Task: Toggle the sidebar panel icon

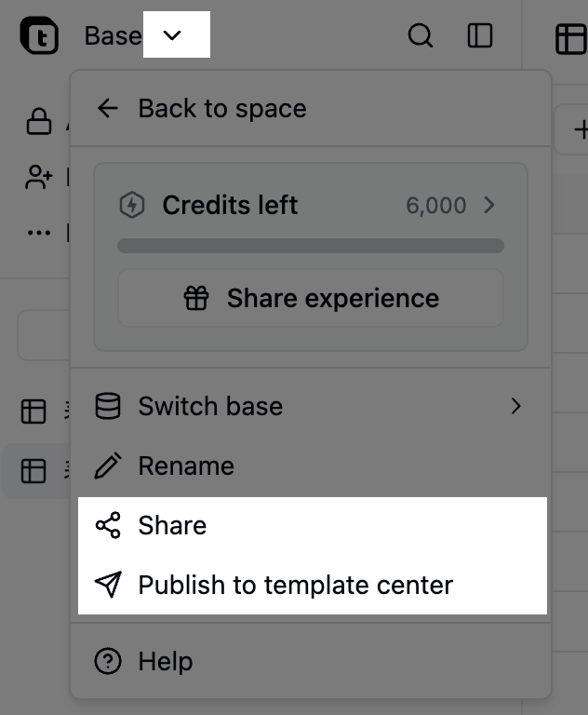Action: click(480, 36)
